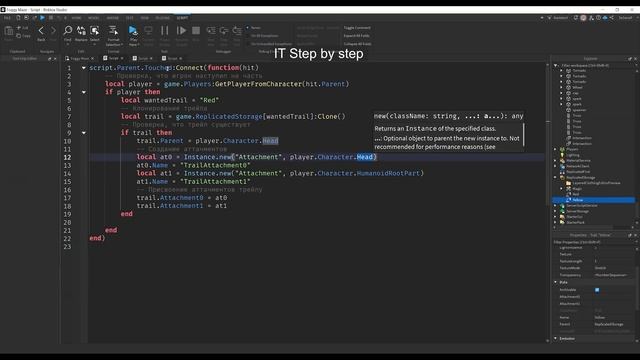
Task: Expand the car node in Explorer
Action: click(562, 93)
